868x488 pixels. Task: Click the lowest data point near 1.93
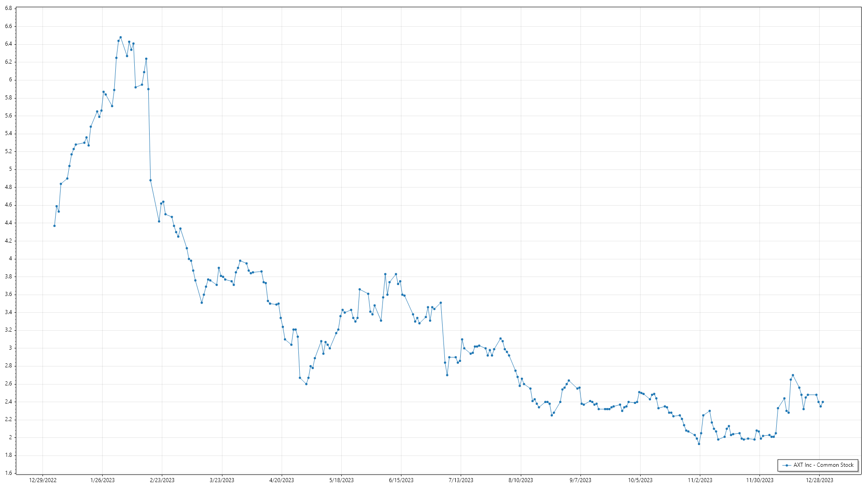[x=699, y=444]
